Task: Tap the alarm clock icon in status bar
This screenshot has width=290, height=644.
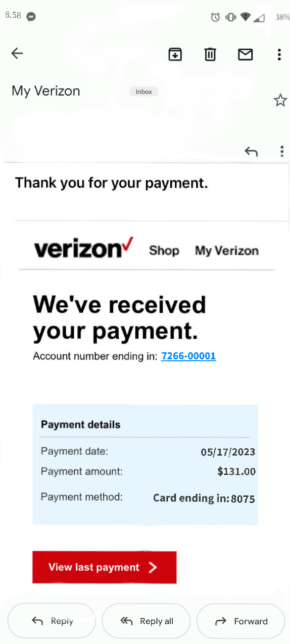Action: [x=215, y=17]
